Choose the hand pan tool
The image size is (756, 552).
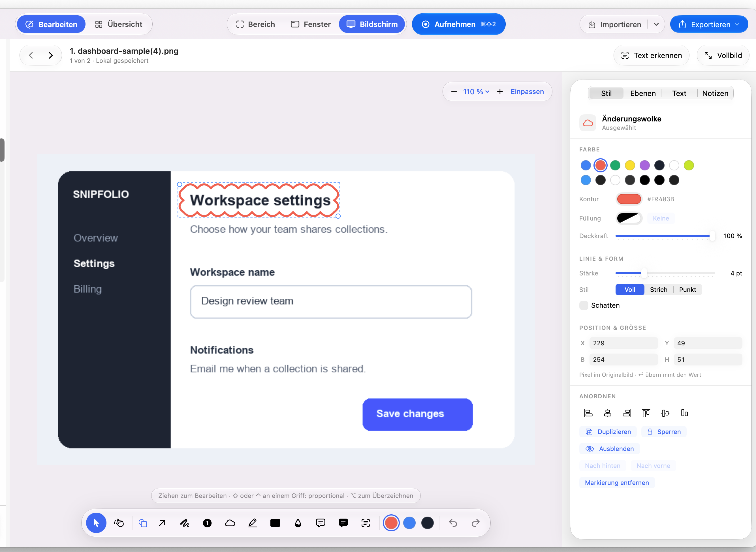119,523
